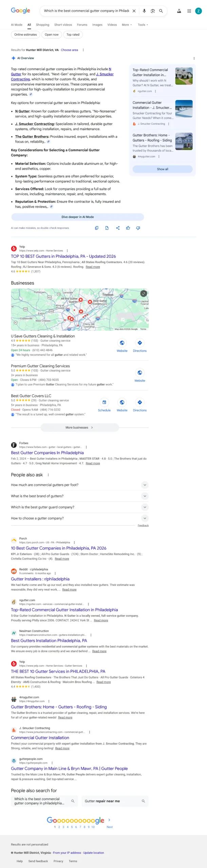Image resolution: width=207 pixels, height=868 pixels.
Task: Open Google Lens image search icon
Action: click(x=153, y=11)
